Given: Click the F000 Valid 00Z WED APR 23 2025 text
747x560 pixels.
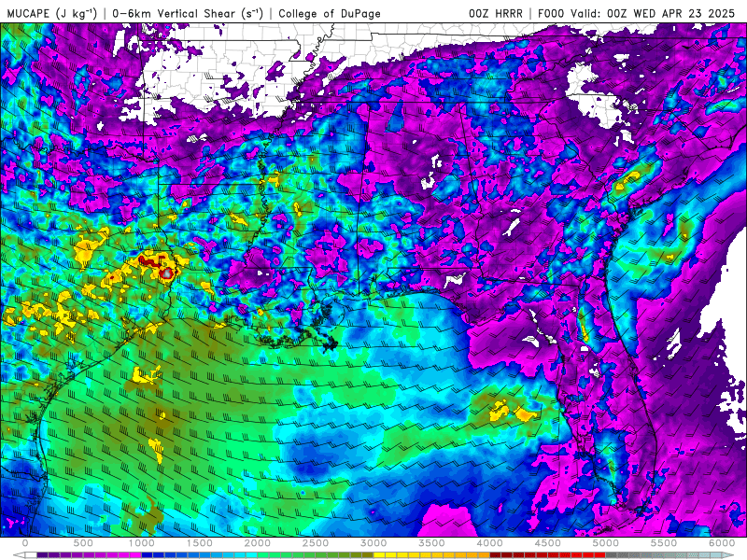Looking at the screenshot, I should click(x=636, y=13).
